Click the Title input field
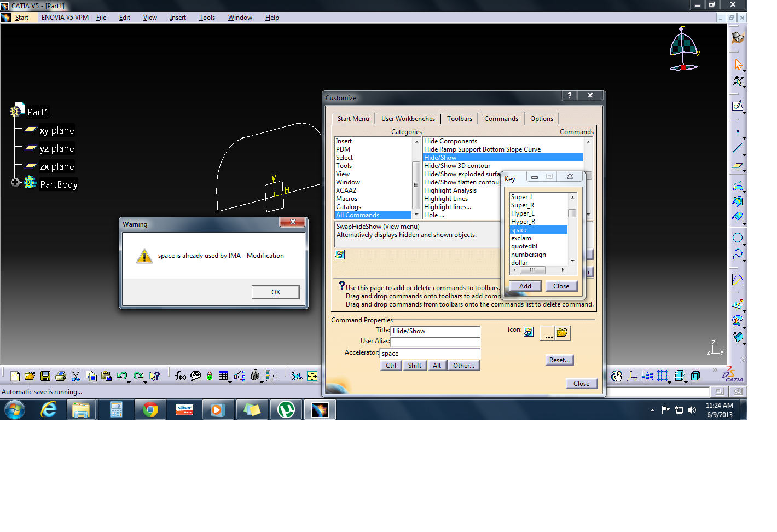 coord(436,331)
